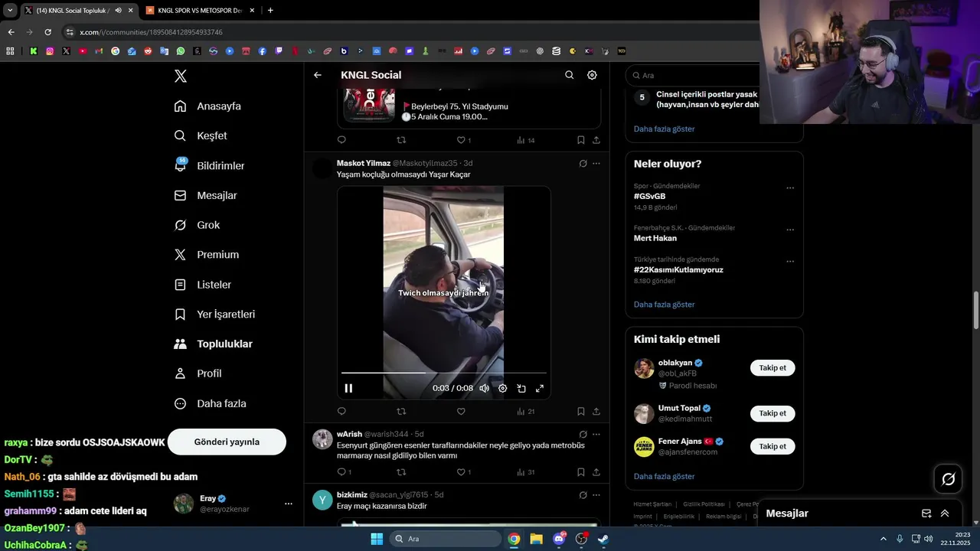Expand Daha fazla menu
This screenshot has width=980, height=551.
(x=210, y=403)
